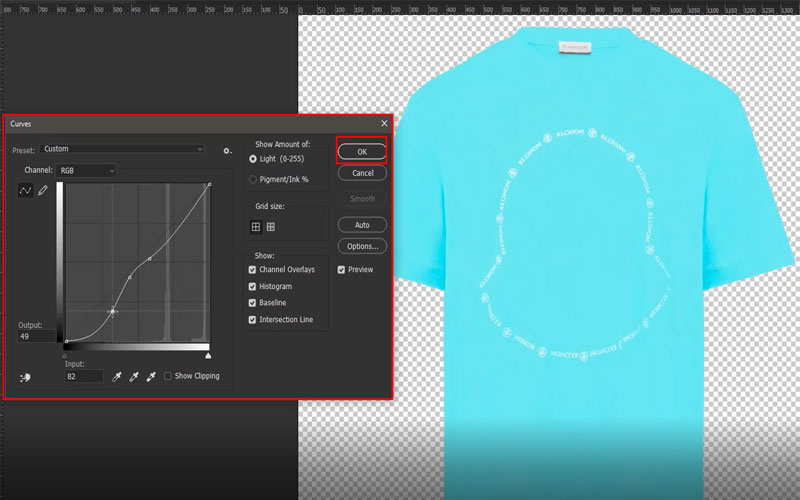Open the Preset dropdown showing Custom
800x500 pixels.
(x=122, y=149)
